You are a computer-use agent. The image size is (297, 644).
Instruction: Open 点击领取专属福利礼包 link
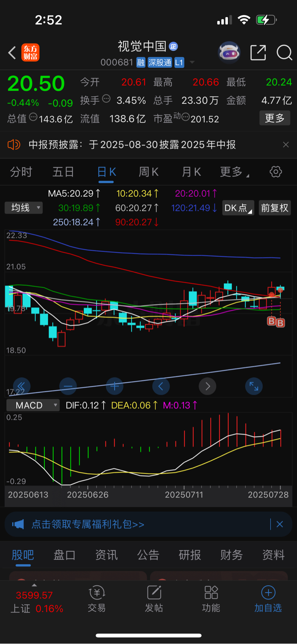click(88, 524)
